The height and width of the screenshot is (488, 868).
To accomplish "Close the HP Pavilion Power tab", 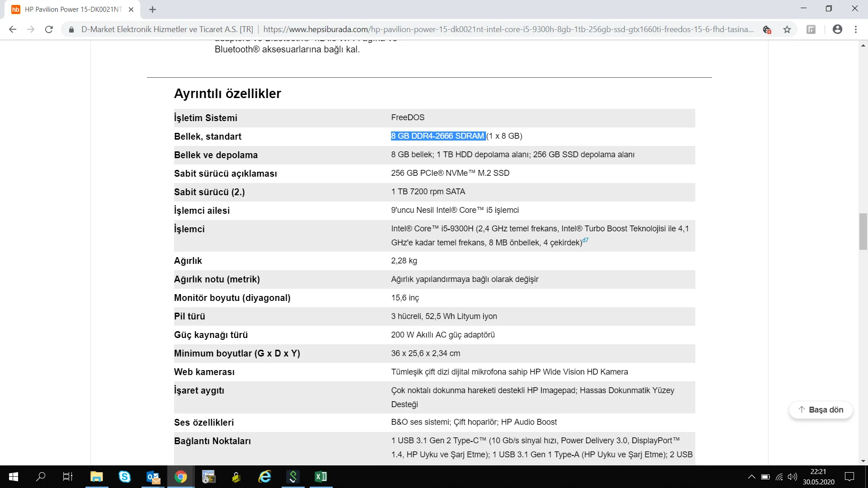I will click(131, 9).
